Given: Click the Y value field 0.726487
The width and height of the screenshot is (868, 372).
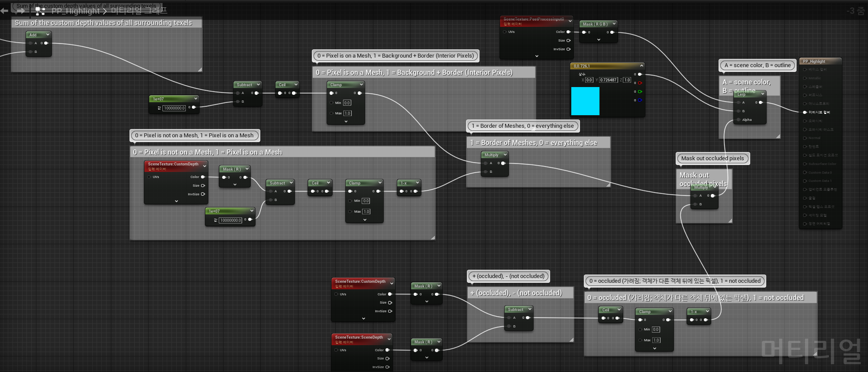Looking at the screenshot, I should 609,80.
